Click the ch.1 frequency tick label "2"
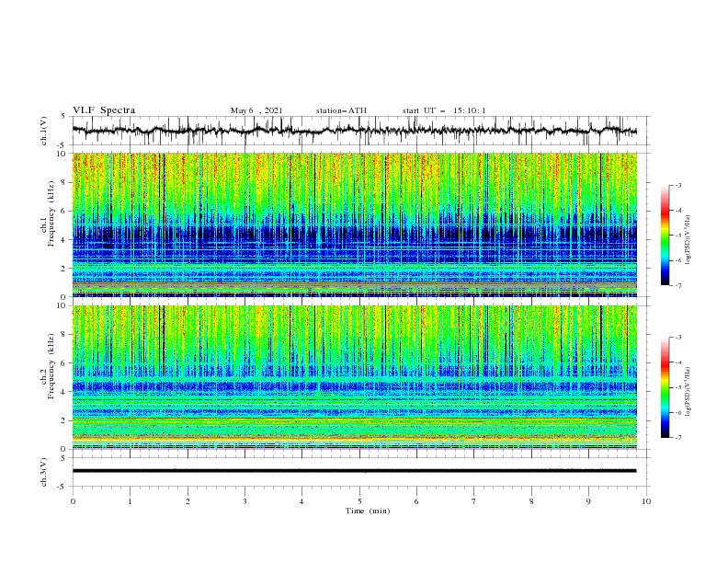This screenshot has height=563, width=728. click(x=63, y=268)
